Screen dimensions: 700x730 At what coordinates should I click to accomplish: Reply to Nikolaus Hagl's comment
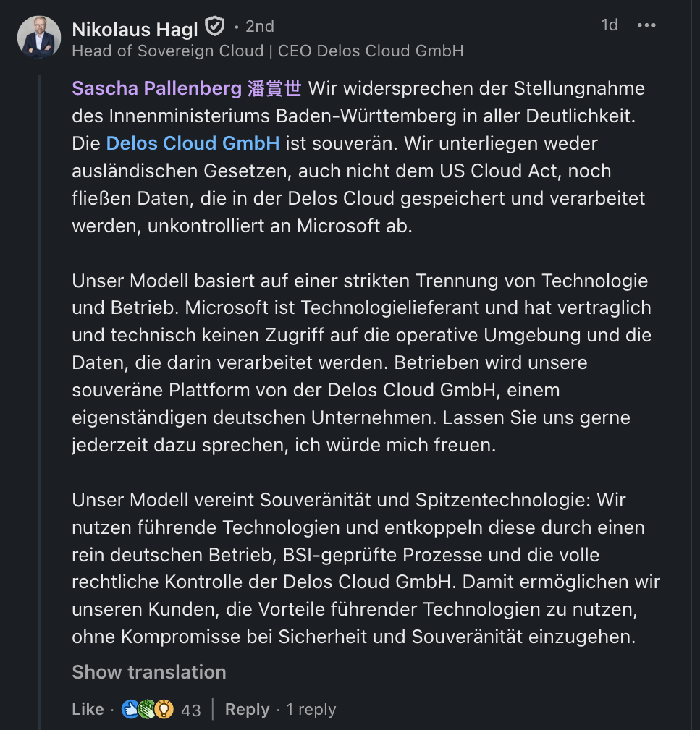[247, 710]
